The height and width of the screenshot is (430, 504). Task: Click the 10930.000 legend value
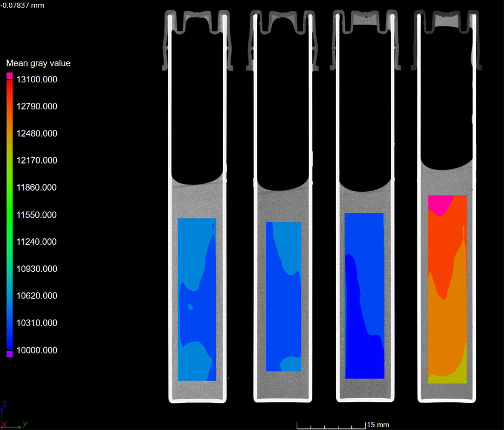[37, 269]
